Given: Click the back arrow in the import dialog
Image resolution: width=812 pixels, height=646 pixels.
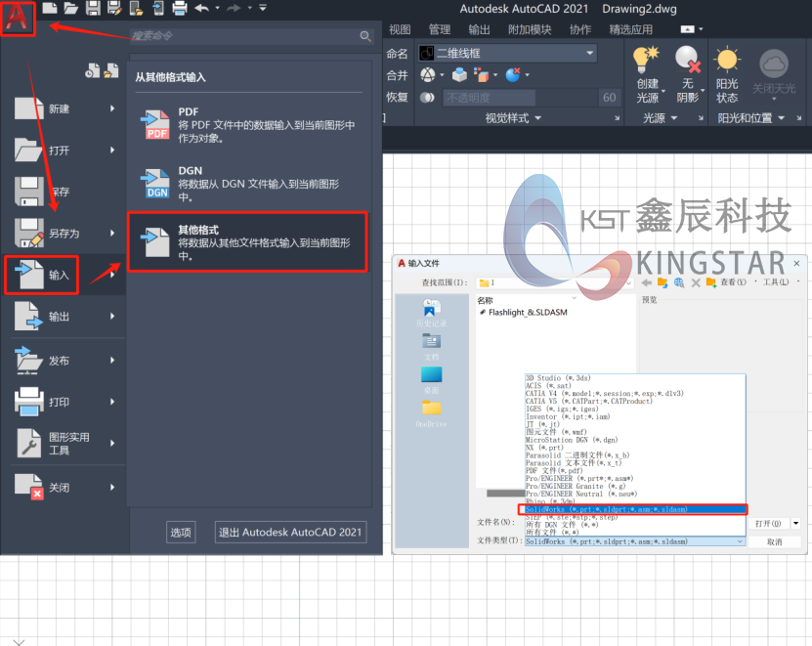Looking at the screenshot, I should (x=646, y=283).
